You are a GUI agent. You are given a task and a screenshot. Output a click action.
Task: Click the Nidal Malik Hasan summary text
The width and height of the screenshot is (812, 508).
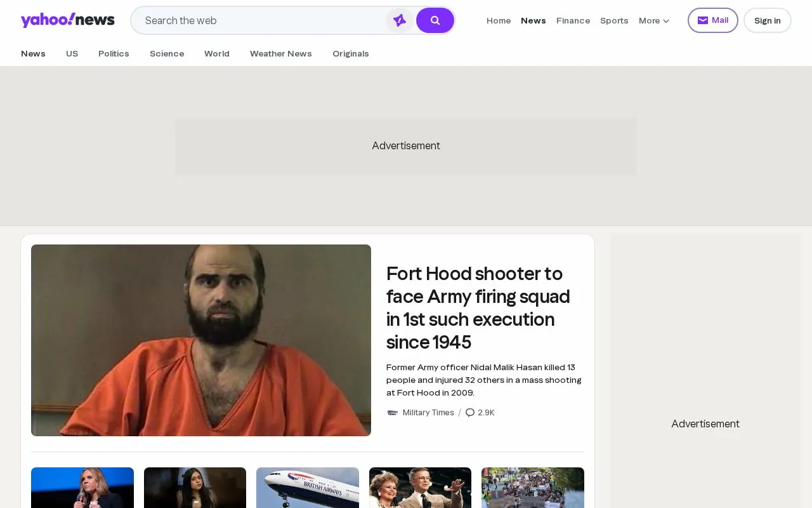(484, 380)
